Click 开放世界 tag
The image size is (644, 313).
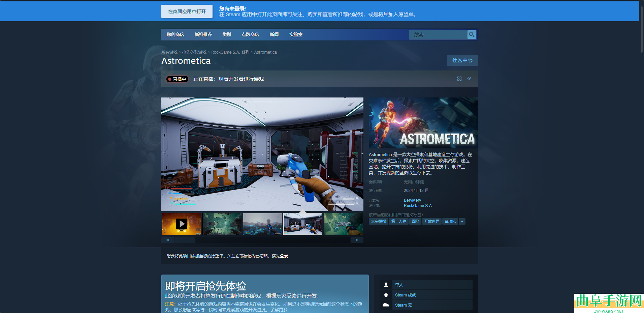[x=431, y=221]
